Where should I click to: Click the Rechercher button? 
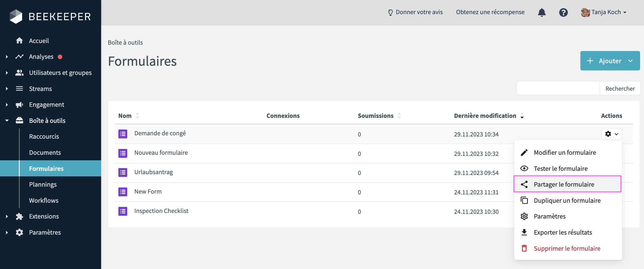pyautogui.click(x=620, y=88)
